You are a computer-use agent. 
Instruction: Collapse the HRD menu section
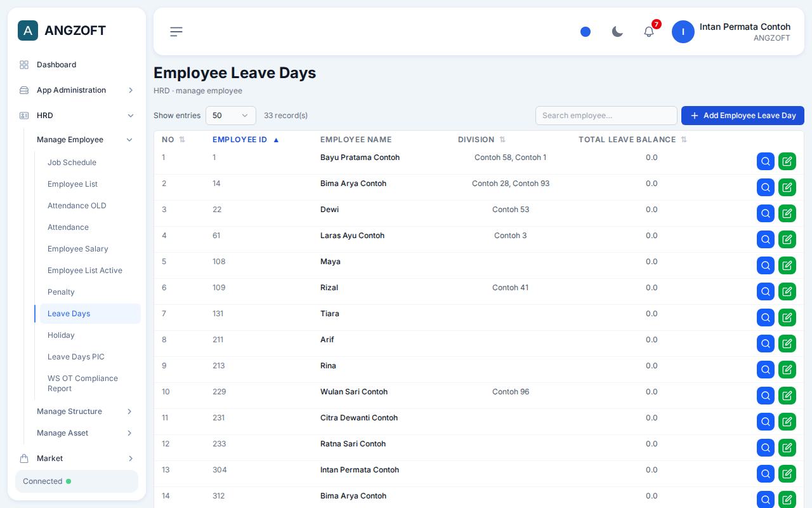pos(77,116)
